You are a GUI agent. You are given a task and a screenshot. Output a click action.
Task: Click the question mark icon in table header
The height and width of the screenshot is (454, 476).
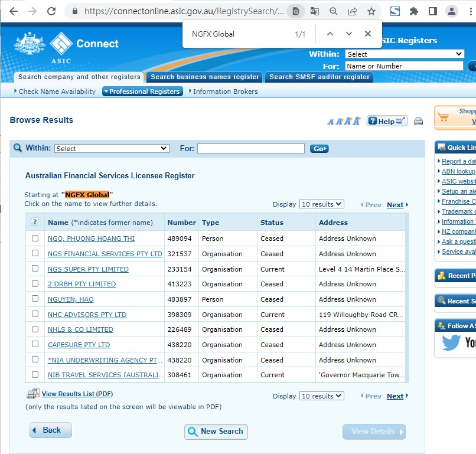click(x=35, y=223)
